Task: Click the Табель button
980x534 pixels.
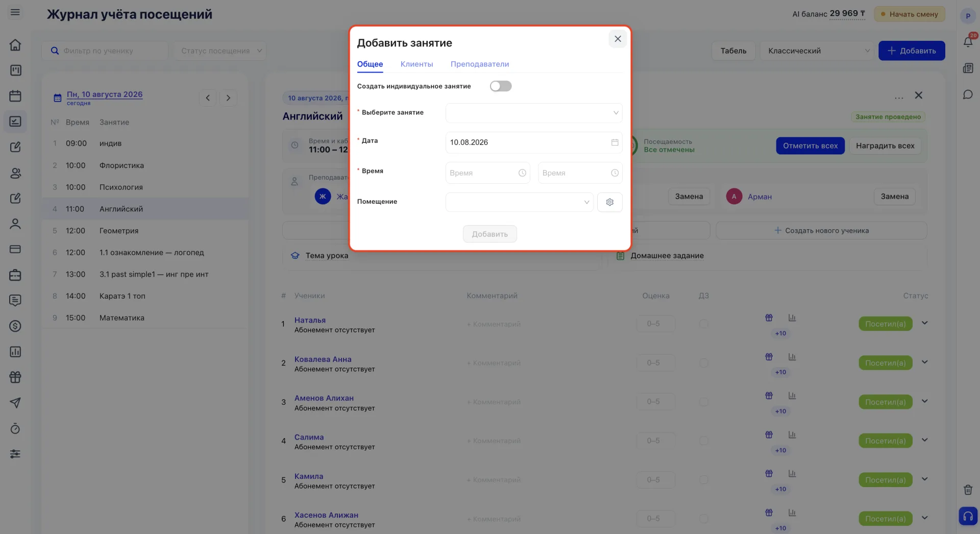Action: click(x=733, y=51)
